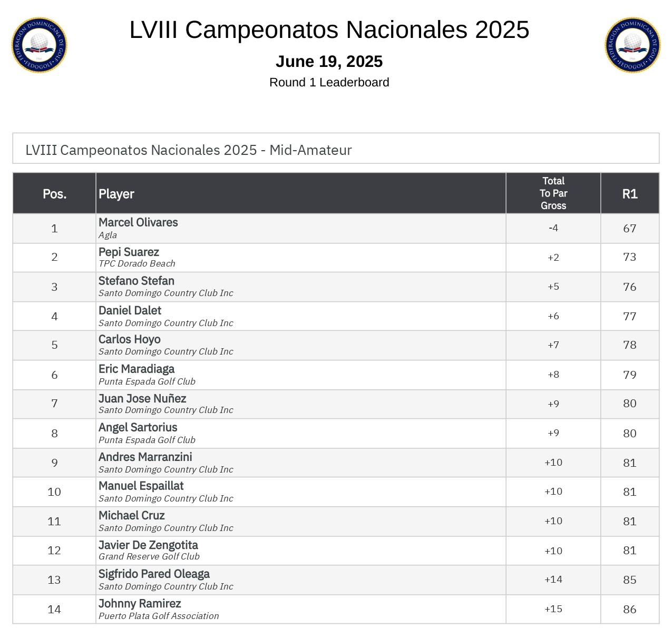
Task: Select Angel Sartorius row name
Action: click(x=138, y=428)
